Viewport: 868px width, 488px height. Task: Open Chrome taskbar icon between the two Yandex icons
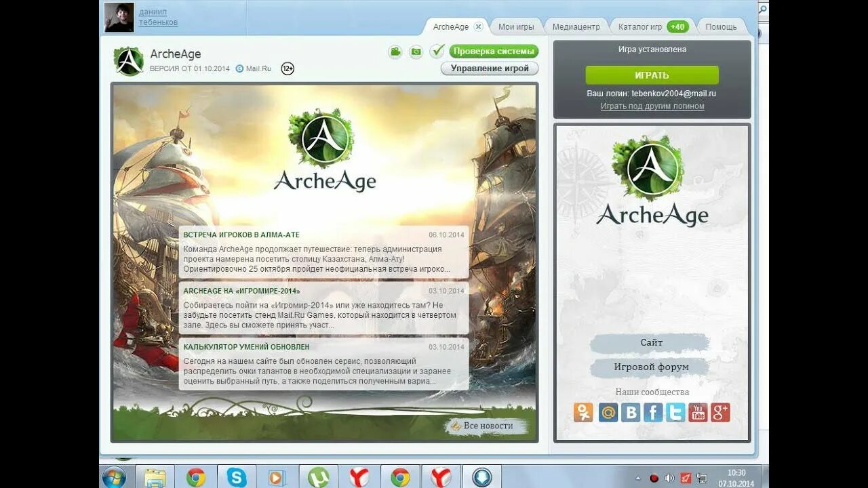point(400,477)
